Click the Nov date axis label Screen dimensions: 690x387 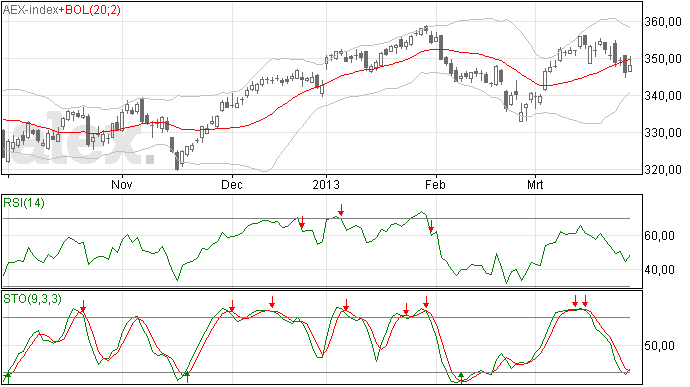(122, 184)
